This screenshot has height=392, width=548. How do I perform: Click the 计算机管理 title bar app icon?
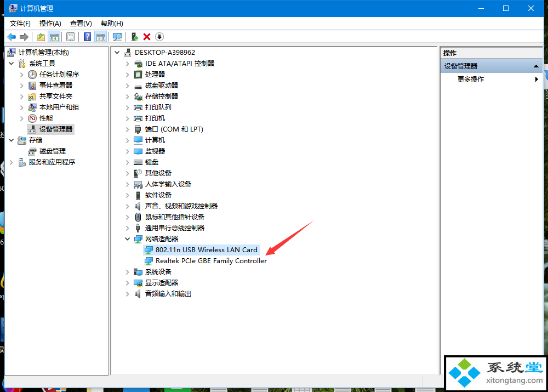(13, 8)
